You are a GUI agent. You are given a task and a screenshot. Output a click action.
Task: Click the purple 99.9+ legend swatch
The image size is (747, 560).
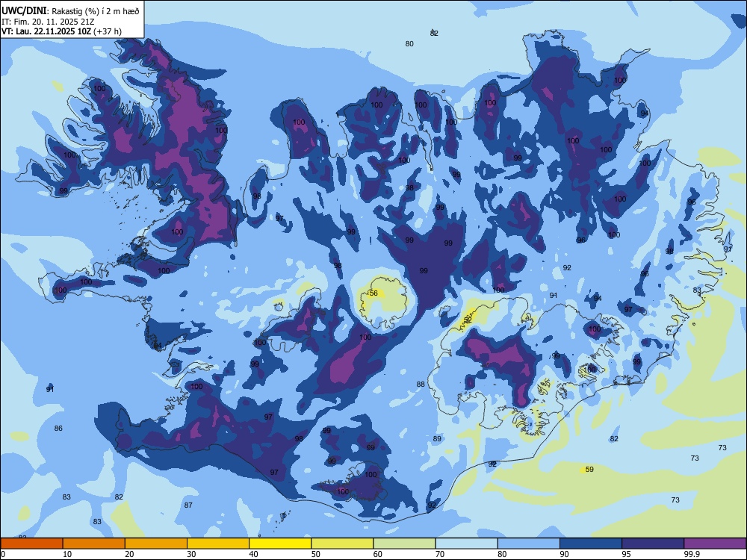[715, 544]
